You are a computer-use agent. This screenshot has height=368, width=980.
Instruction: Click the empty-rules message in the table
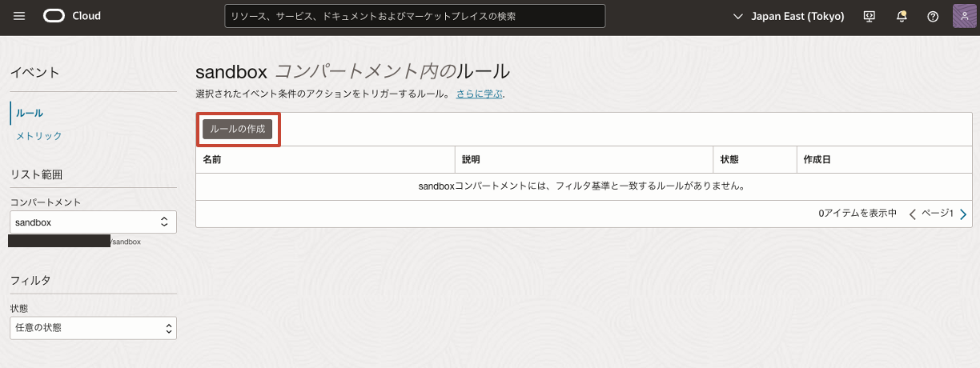click(x=583, y=186)
